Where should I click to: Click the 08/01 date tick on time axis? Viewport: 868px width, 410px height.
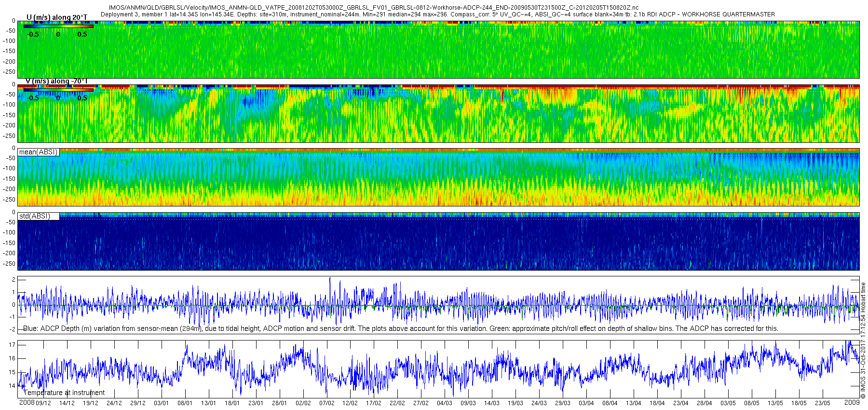click(185, 403)
